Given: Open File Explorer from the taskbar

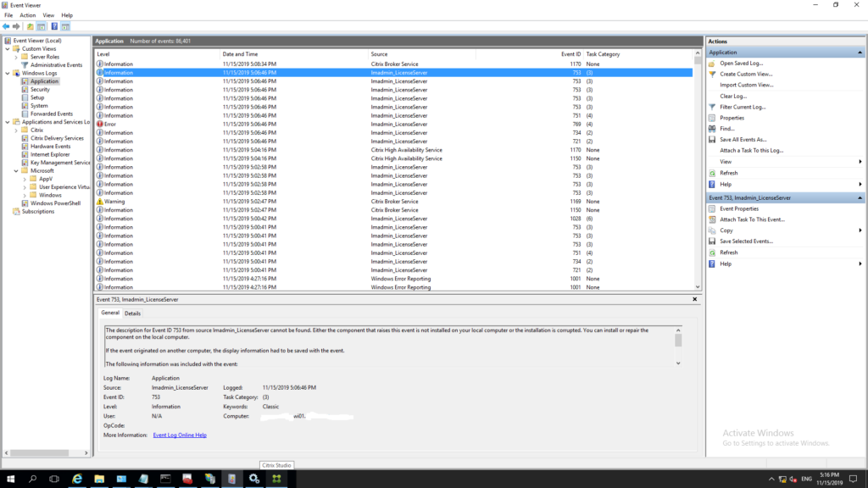Looking at the screenshot, I should [x=99, y=479].
